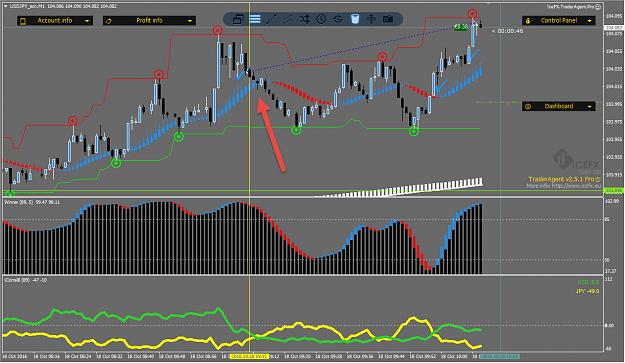This screenshot has width=625, height=363.
Task: Click the highest red swing marker at chart top right
Action: (x=472, y=14)
